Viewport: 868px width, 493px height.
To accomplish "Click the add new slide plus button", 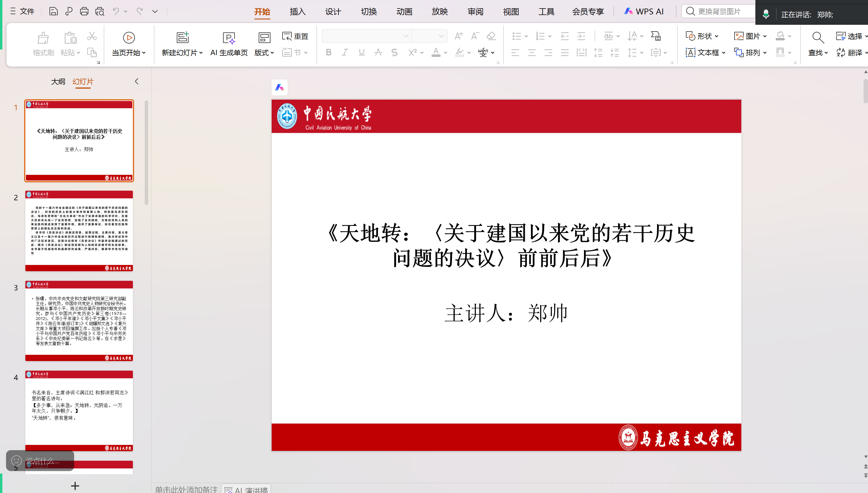I will (75, 486).
